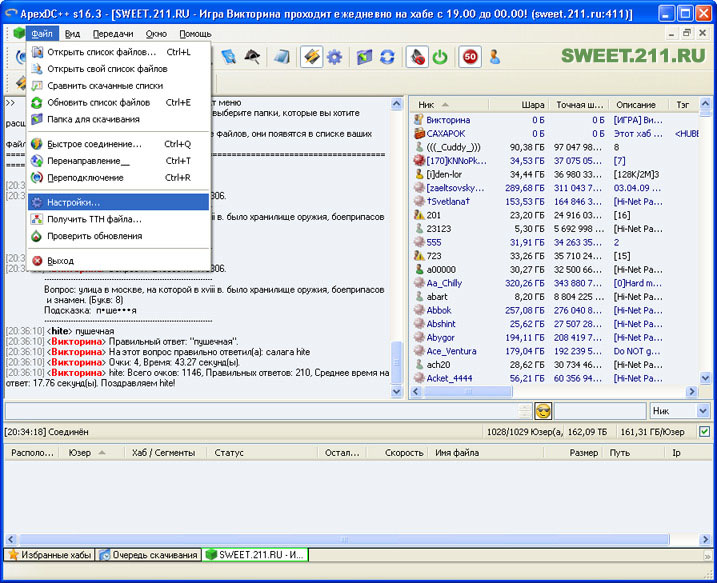Open Настройки from the File menu
717x583 pixels.
[119, 202]
